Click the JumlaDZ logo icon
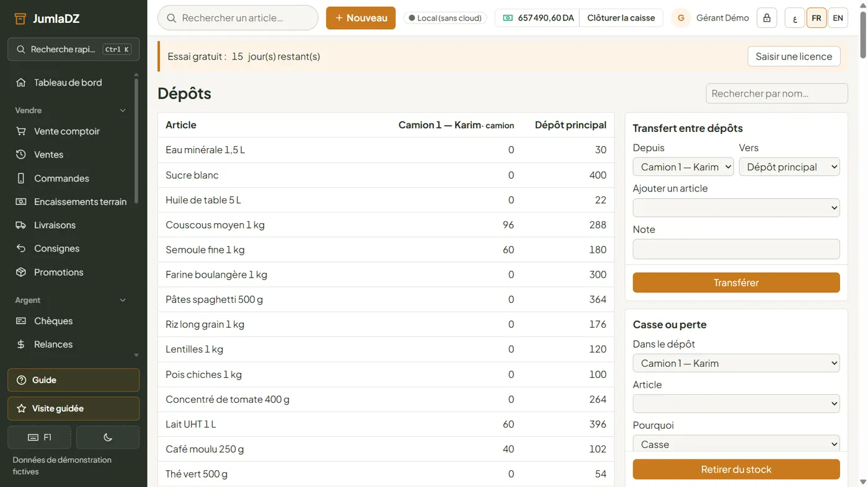868x487 pixels. 20,19
